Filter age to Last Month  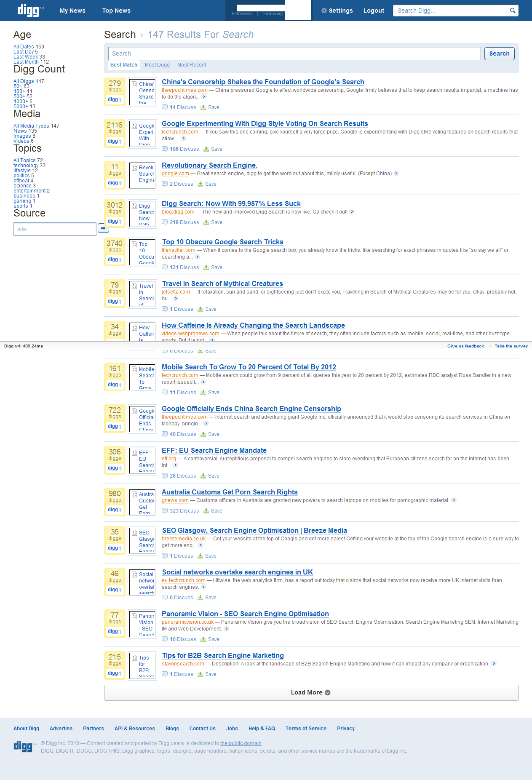pyautogui.click(x=26, y=62)
